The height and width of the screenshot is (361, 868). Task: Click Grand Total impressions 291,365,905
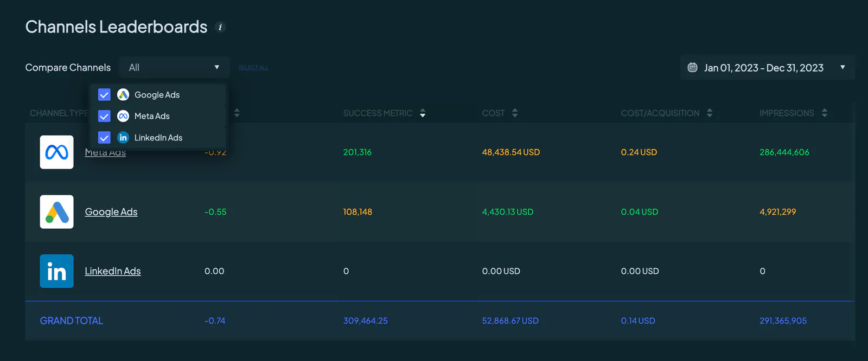[783, 321]
